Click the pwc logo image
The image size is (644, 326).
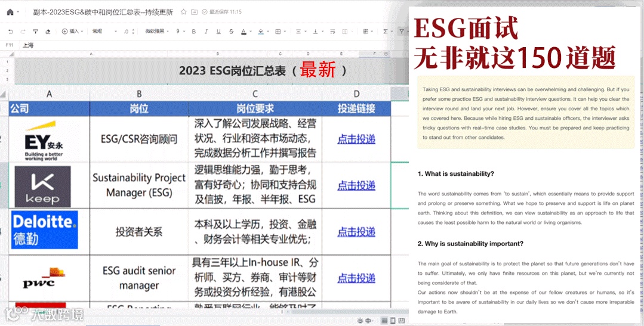tap(43, 278)
